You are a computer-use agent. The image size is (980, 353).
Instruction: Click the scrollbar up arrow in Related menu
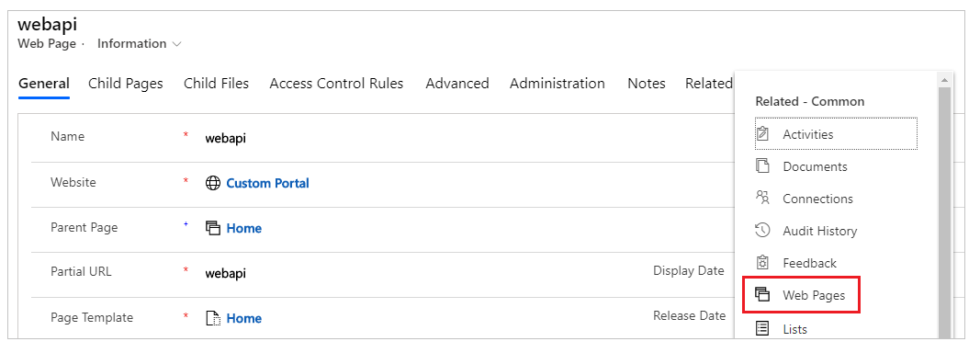pos(944,79)
